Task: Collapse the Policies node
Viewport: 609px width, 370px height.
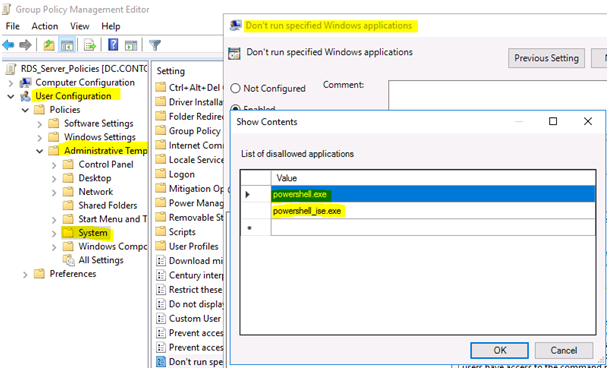Action: point(25,110)
